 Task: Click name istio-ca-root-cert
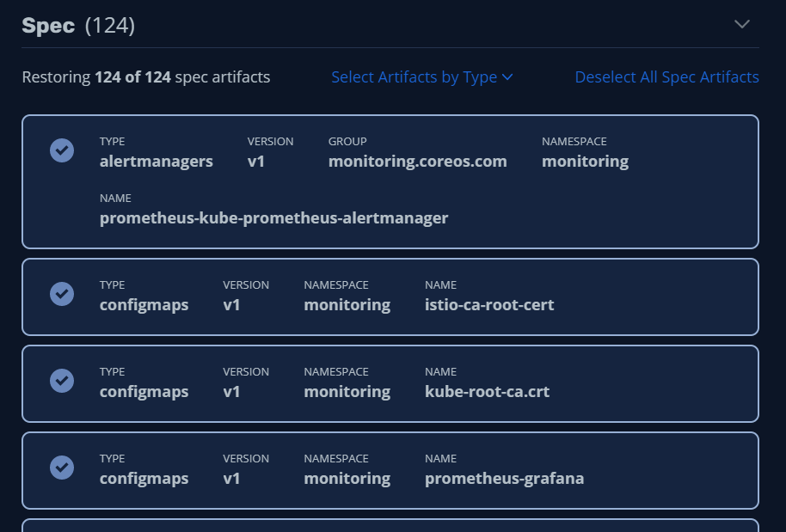pyautogui.click(x=489, y=304)
